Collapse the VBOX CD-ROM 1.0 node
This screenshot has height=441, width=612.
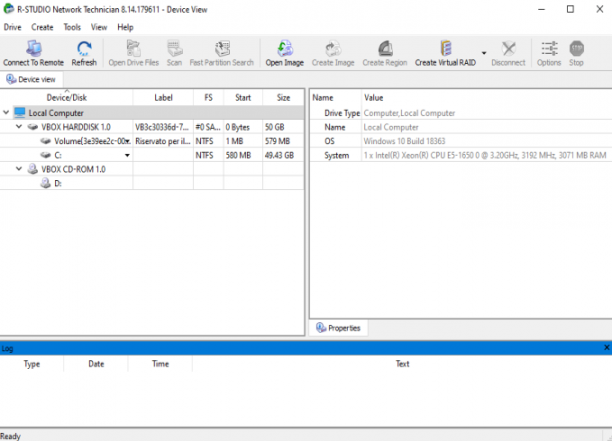point(19,169)
